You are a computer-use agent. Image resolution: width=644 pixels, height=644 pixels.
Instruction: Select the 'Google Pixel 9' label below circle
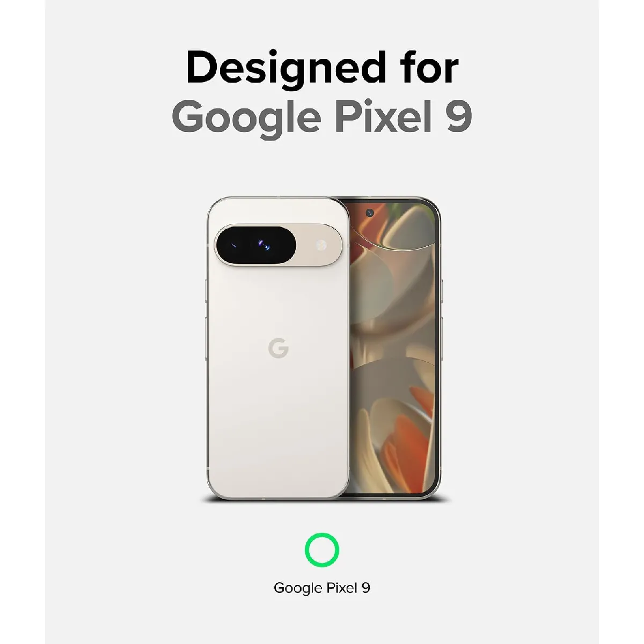[322, 588]
